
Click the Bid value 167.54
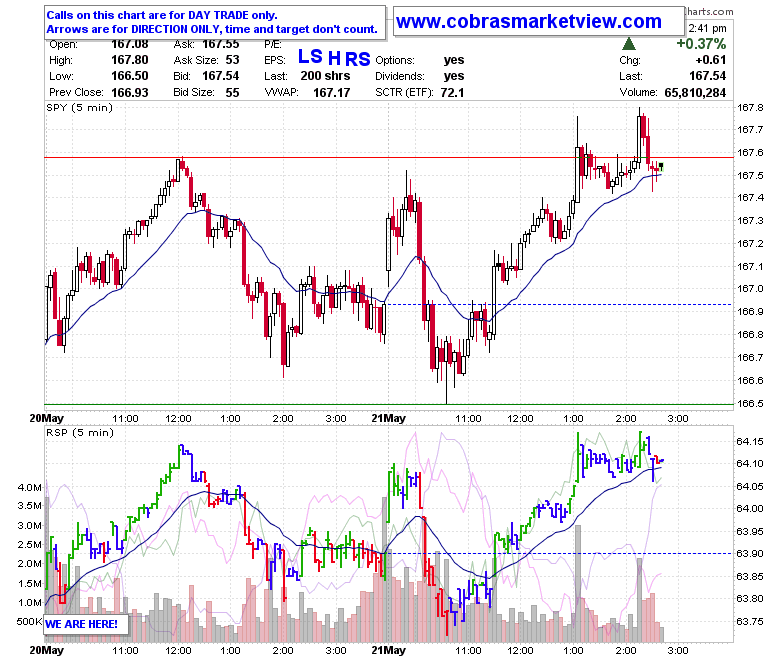click(220, 76)
